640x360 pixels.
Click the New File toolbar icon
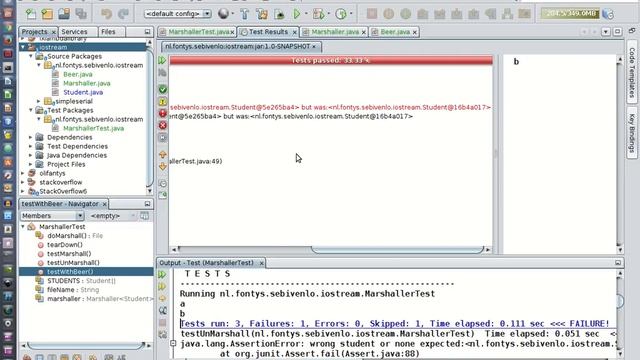point(31,14)
